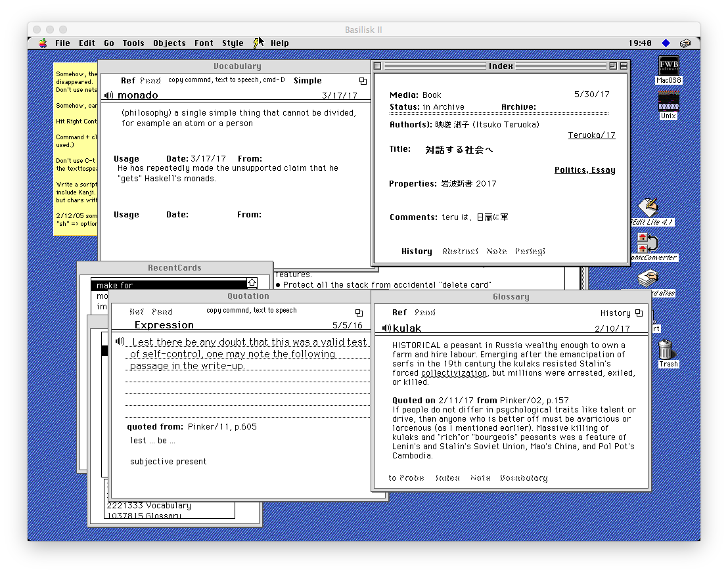Click Note in the Index window
Viewport: 728px width, 574px height.
497,251
